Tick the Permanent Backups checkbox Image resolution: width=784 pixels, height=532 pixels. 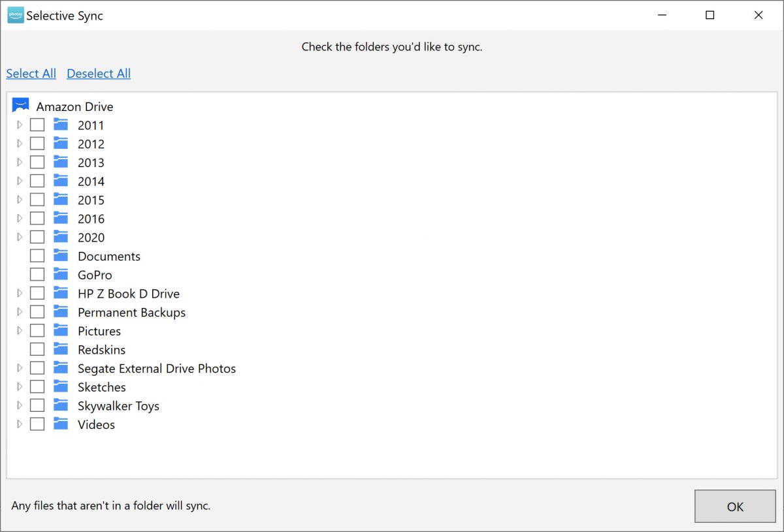37,312
